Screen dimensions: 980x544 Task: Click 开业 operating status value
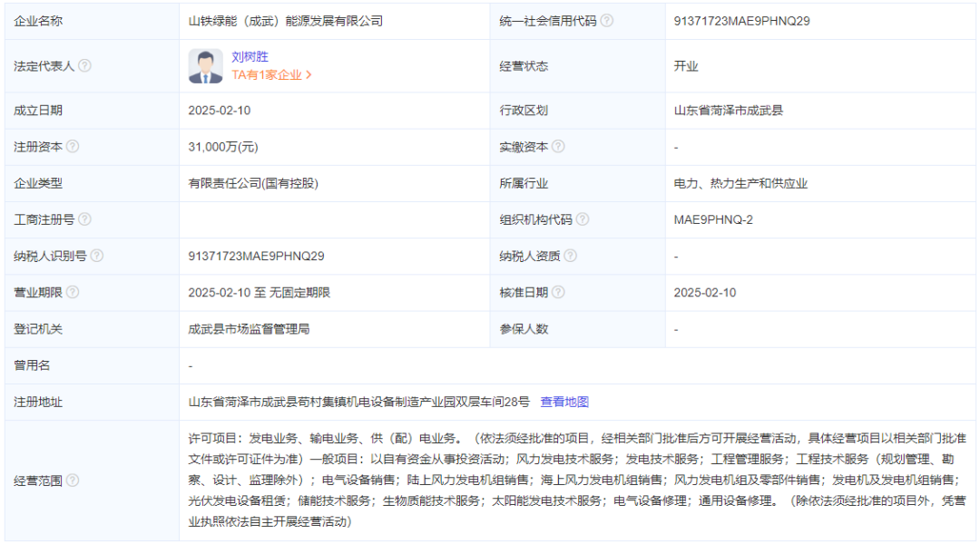tap(686, 66)
